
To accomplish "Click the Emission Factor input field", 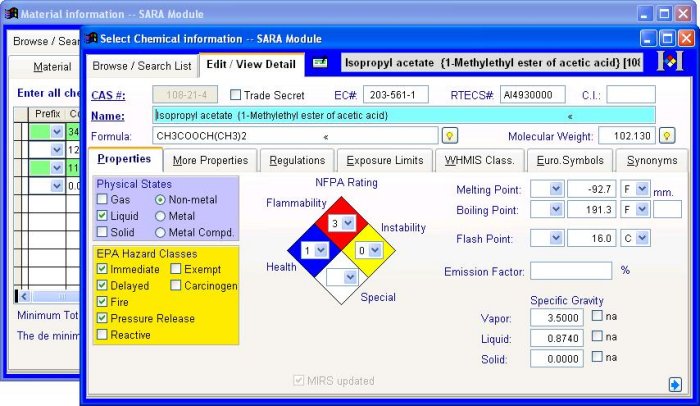I will click(x=571, y=271).
